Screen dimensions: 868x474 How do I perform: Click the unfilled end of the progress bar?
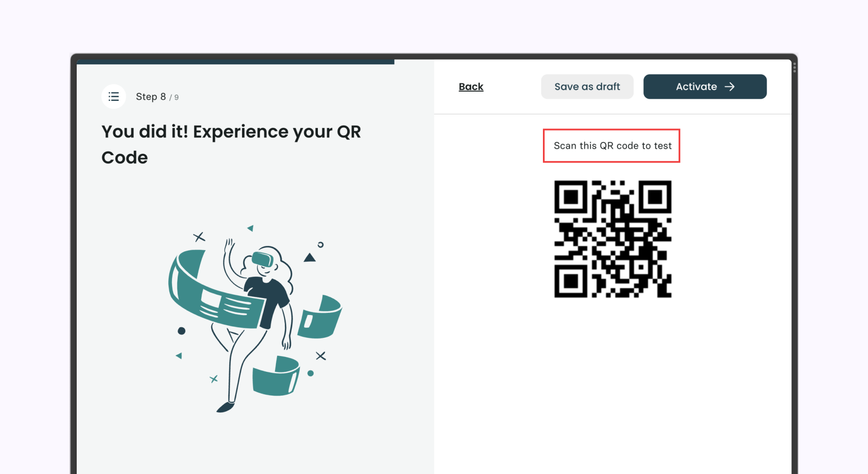coord(414,62)
